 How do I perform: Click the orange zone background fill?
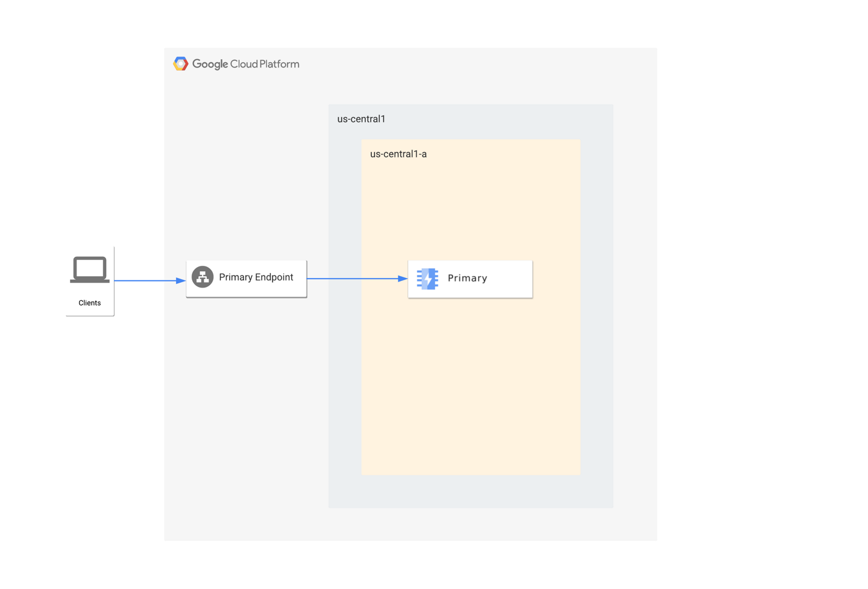pyautogui.click(x=470, y=392)
